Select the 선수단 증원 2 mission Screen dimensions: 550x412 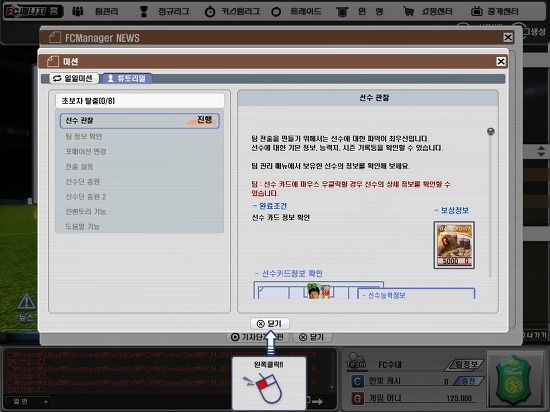(x=86, y=197)
